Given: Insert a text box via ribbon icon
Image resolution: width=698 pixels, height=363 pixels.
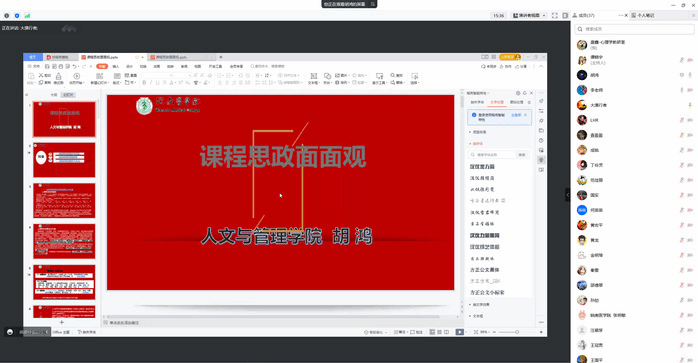Looking at the screenshot, I should [x=313, y=76].
